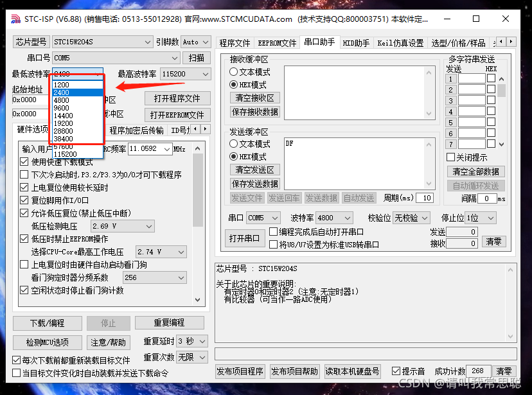The height and width of the screenshot is (395, 532).
Task: Toggle 允许低压复位 checkbox
Action: 24,213
